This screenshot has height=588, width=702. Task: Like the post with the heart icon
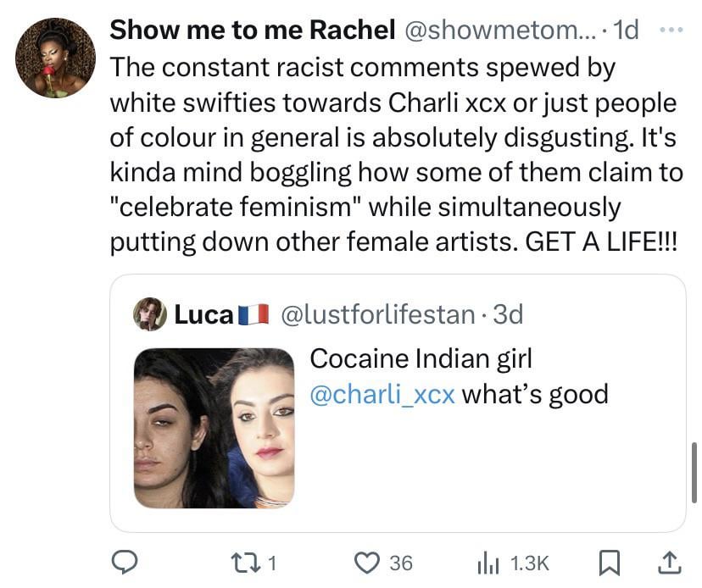click(367, 562)
